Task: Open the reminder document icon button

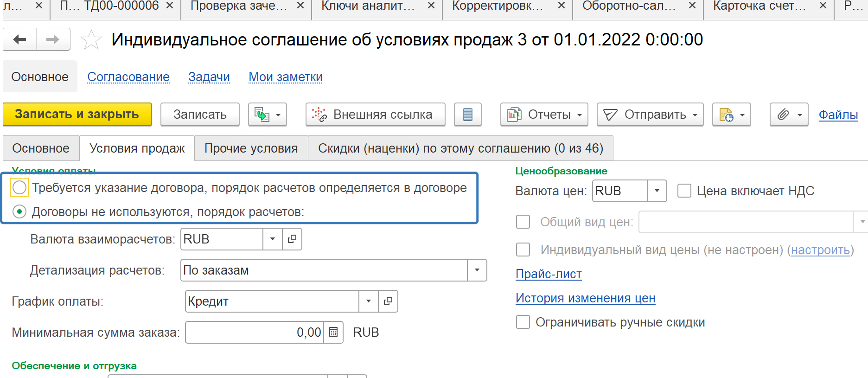Action: click(731, 115)
